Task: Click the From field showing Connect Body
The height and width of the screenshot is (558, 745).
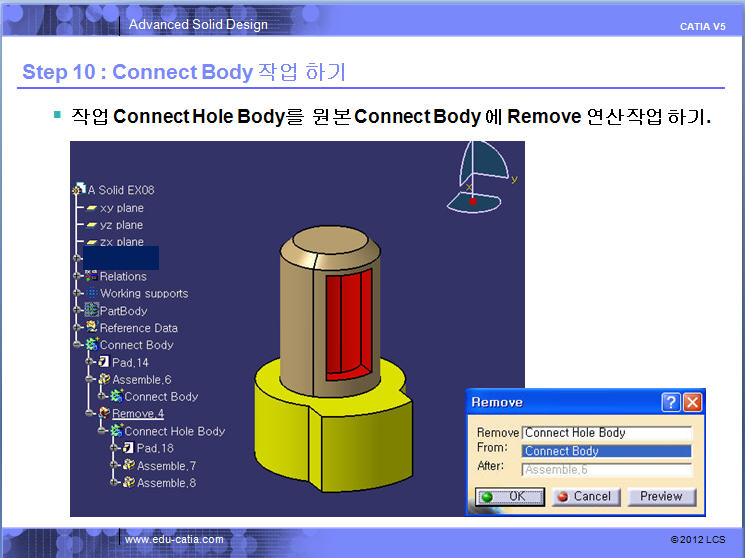Action: coord(606,451)
